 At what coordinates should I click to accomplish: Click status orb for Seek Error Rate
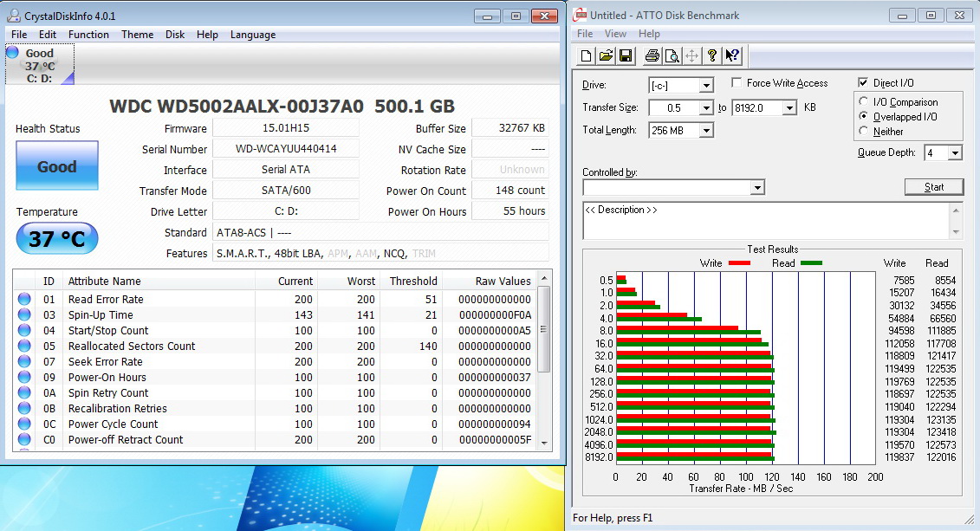pyautogui.click(x=24, y=362)
